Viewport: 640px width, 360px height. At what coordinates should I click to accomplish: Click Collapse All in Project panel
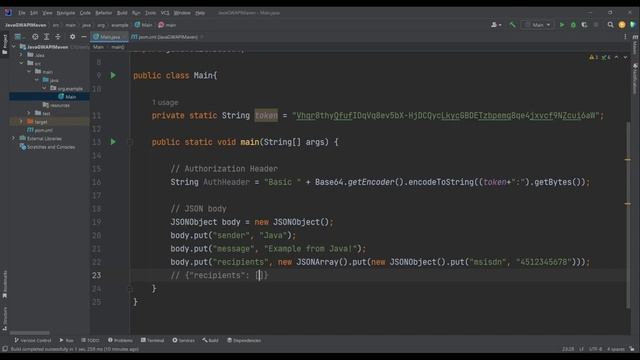pos(58,37)
